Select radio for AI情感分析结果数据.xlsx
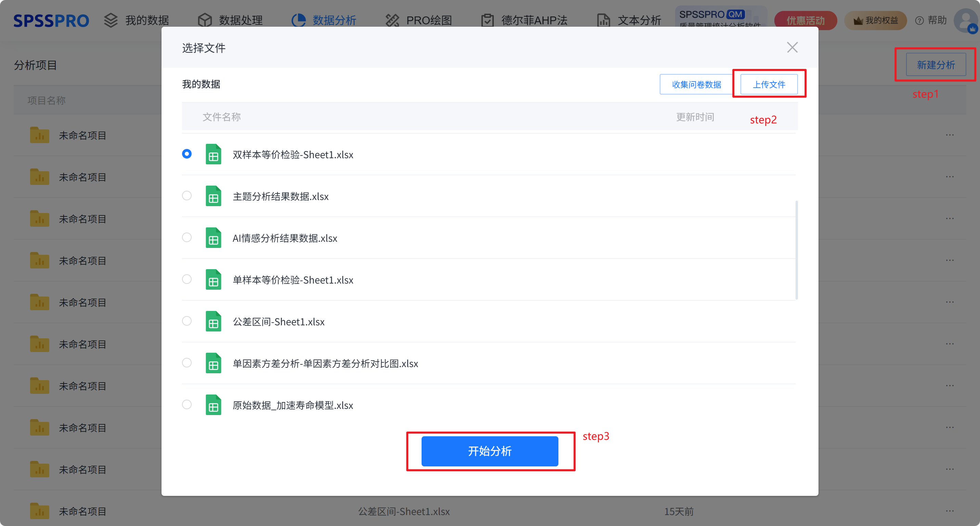Image resolution: width=980 pixels, height=526 pixels. (187, 238)
